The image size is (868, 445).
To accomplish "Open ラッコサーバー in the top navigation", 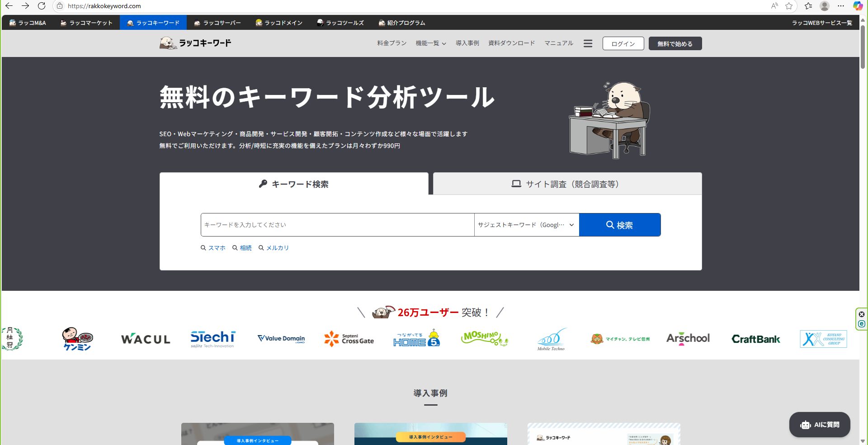I will click(217, 23).
